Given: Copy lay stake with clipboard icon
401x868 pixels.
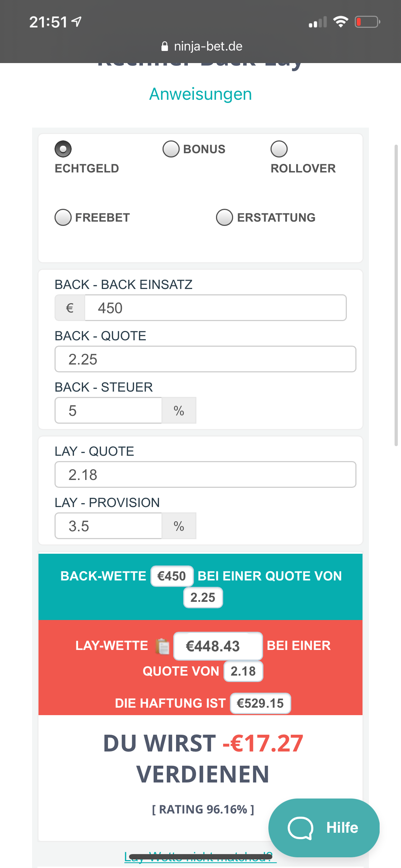Looking at the screenshot, I should [163, 646].
